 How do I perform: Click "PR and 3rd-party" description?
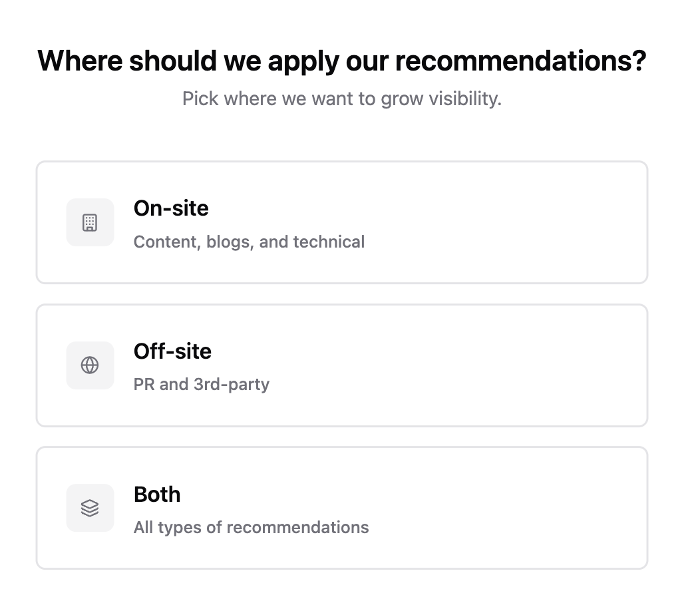[x=201, y=385]
